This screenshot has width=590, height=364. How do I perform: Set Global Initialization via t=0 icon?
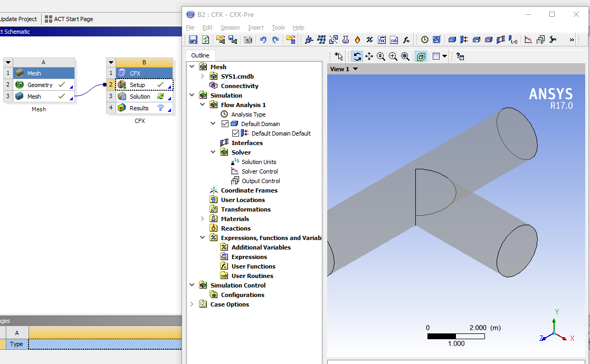pos(513,40)
